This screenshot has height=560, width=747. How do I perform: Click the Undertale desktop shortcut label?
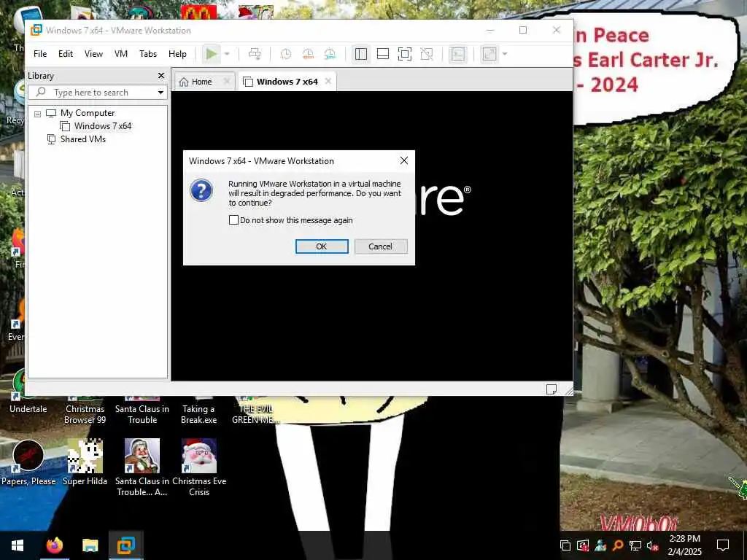pos(28,409)
